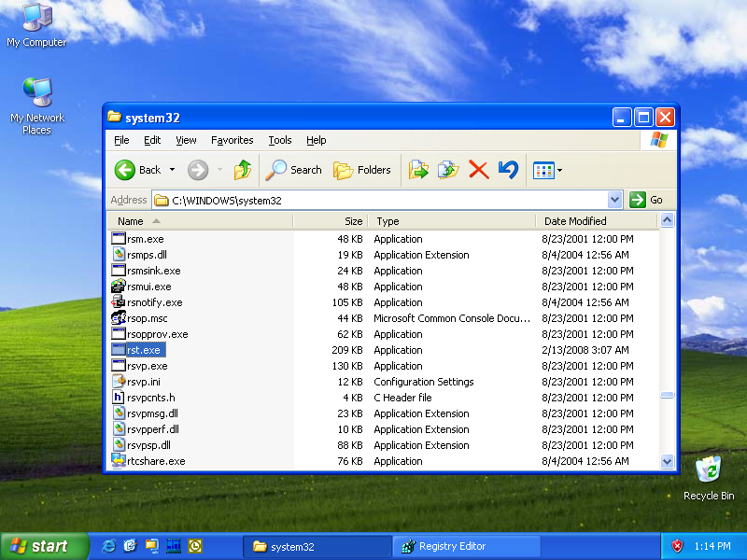Click the red security shield tray icon
747x560 pixels.
(677, 546)
